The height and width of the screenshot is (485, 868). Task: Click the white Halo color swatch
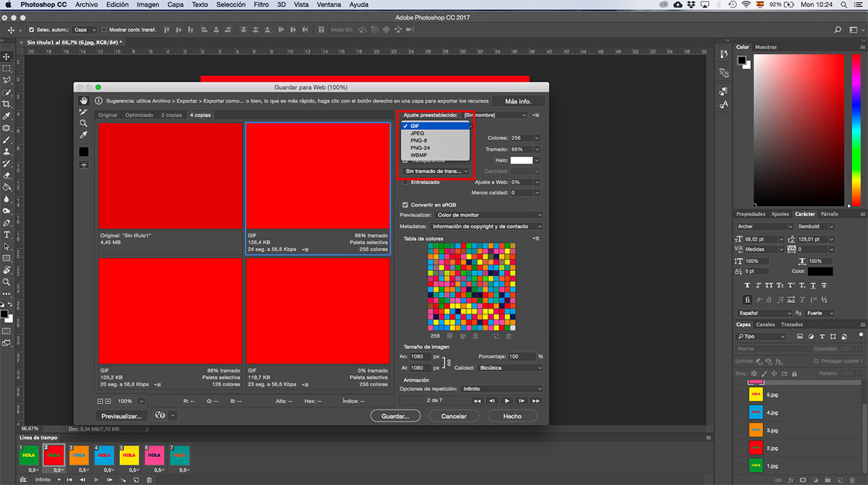(x=522, y=160)
